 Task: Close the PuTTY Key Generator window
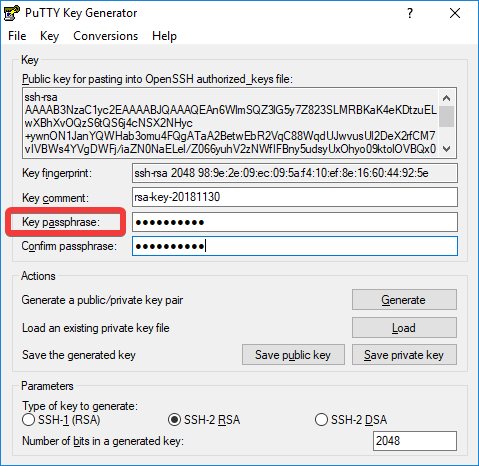pos(455,13)
